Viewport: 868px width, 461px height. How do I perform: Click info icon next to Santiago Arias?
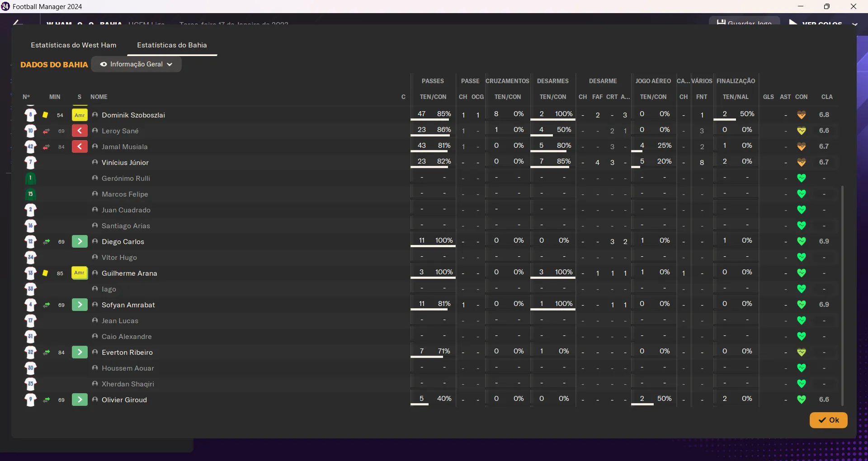tap(95, 226)
